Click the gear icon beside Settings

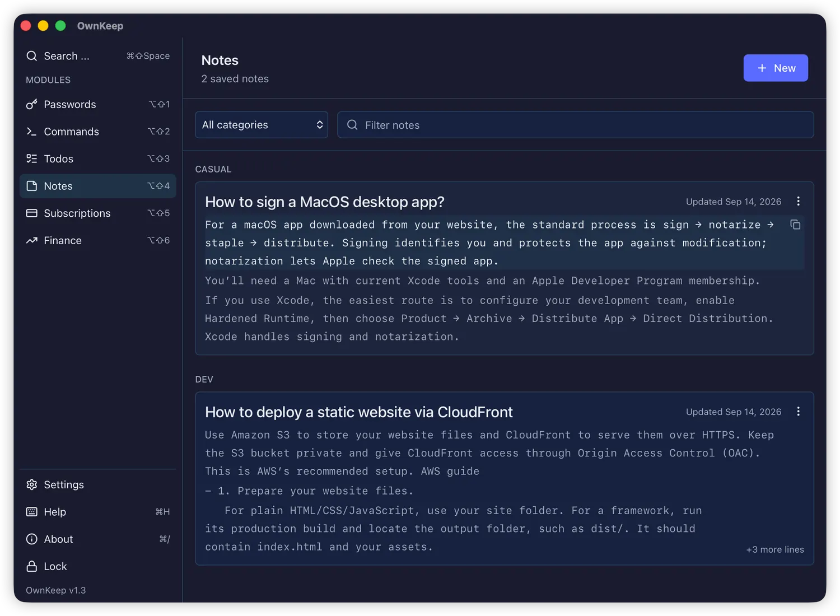coord(32,484)
